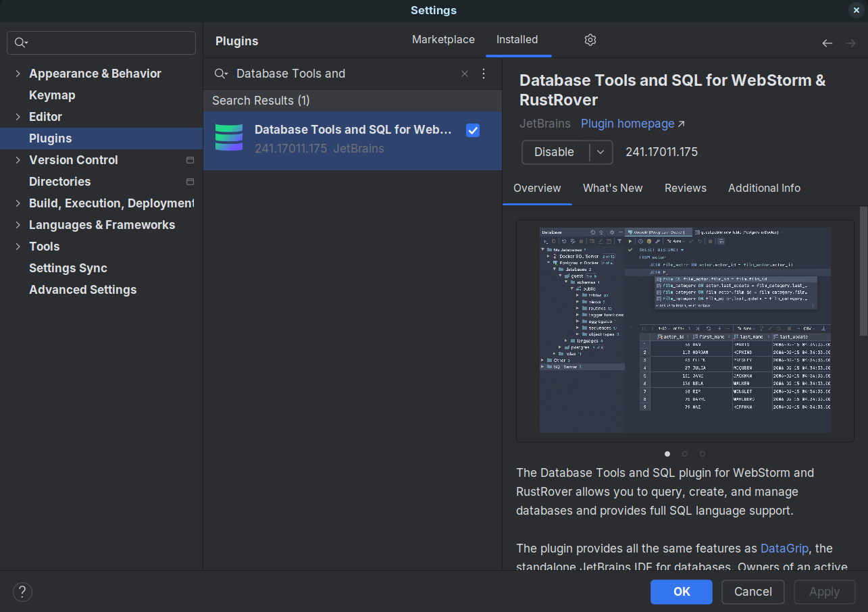The height and width of the screenshot is (612, 868).
Task: Follow the Plugin homepage link
Action: pyautogui.click(x=627, y=124)
